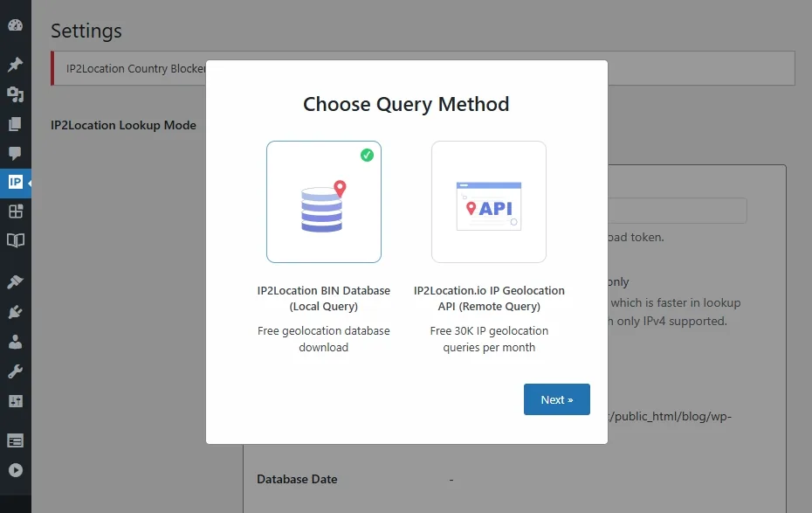Open the Media library sidebar icon
812x513 pixels.
tap(16, 94)
